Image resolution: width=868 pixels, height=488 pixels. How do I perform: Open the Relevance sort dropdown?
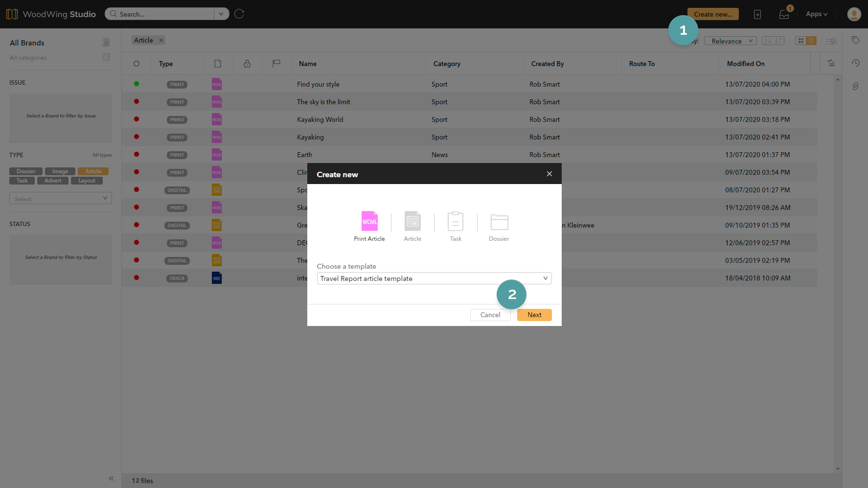(x=730, y=41)
